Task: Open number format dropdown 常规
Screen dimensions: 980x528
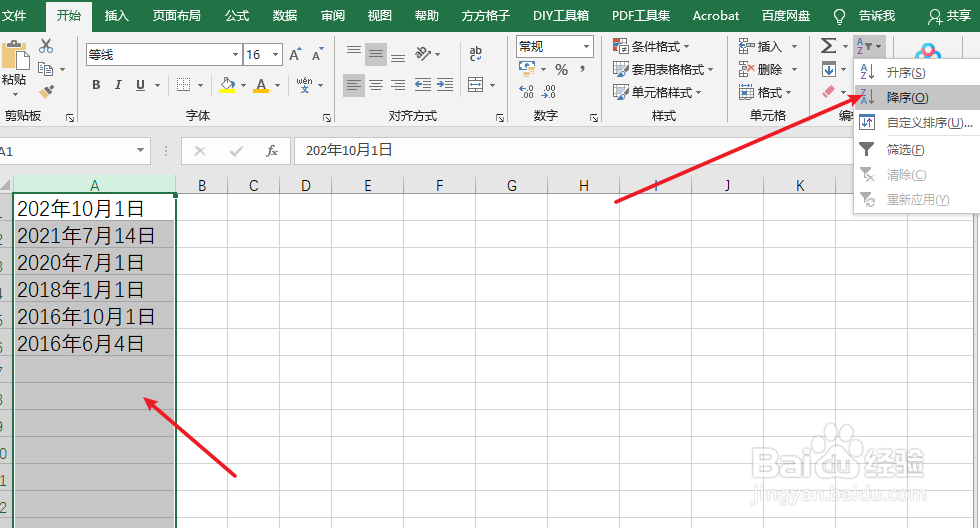Action: pyautogui.click(x=586, y=46)
